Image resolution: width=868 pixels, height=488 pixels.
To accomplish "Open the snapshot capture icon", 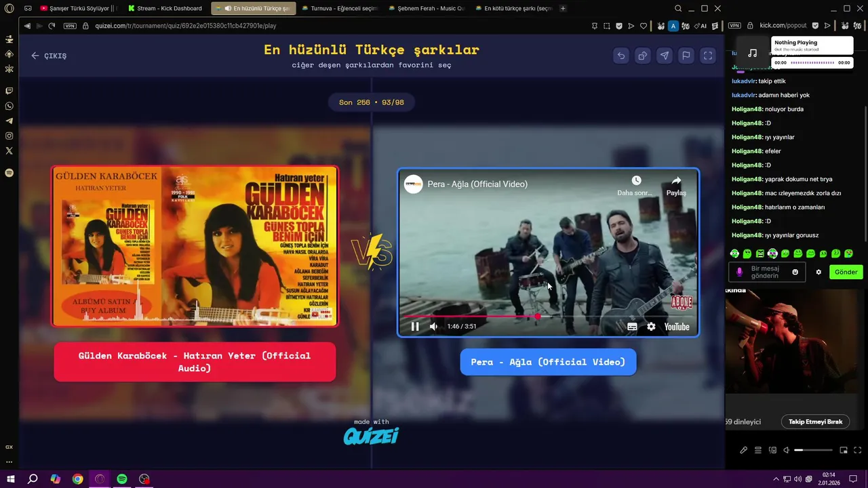I will coord(607,26).
